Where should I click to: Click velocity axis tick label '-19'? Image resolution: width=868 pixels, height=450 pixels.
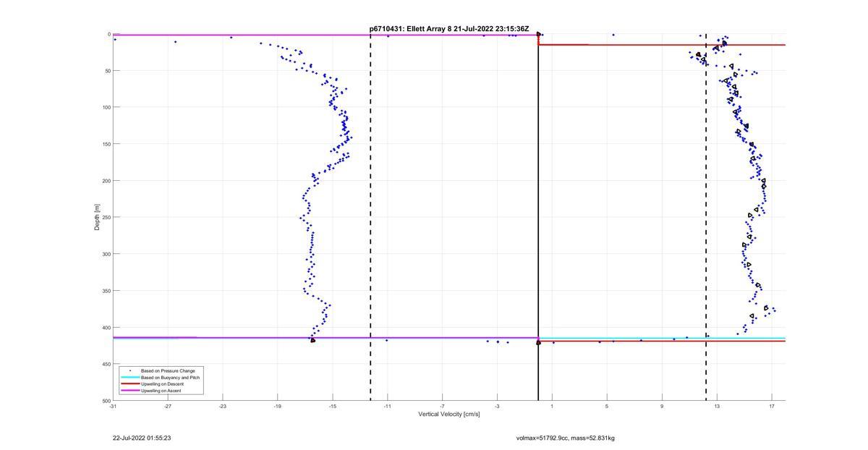(278, 407)
